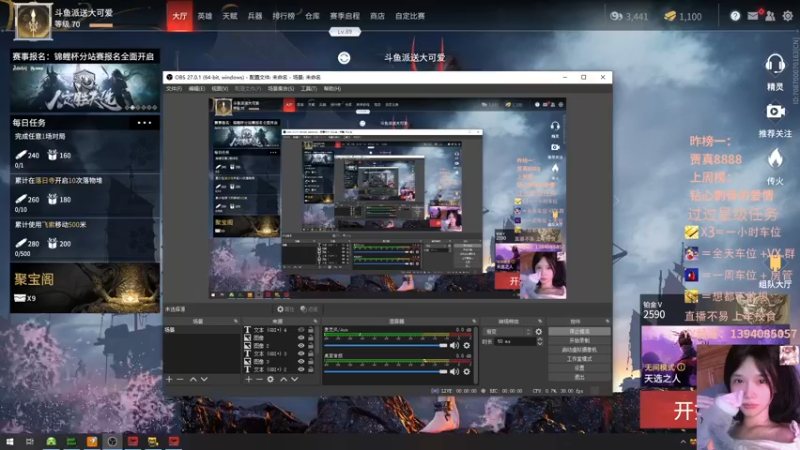This screenshot has width=800, height=450.
Task: Toggle visibility of 图像 source
Action: [301, 337]
